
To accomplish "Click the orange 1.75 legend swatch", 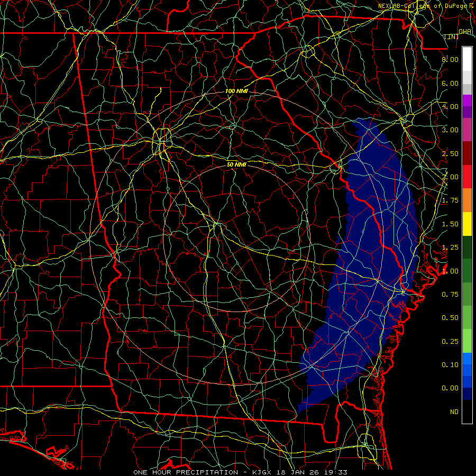I will 467,200.
